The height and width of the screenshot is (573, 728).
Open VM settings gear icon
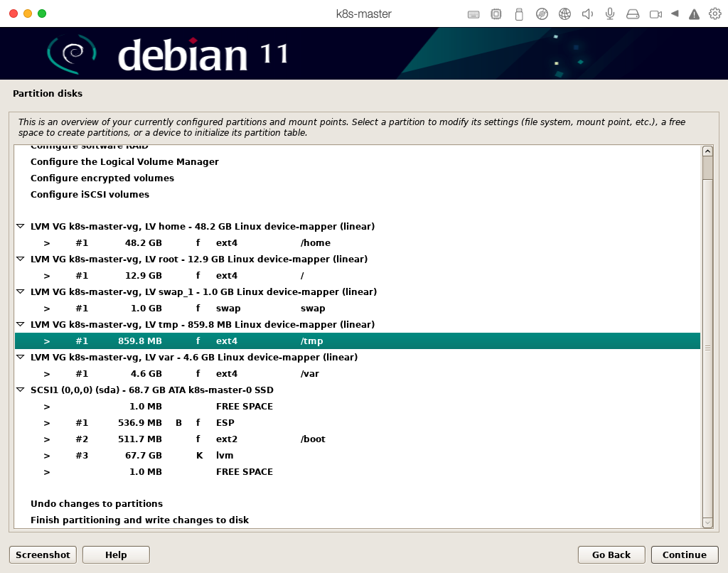point(715,14)
